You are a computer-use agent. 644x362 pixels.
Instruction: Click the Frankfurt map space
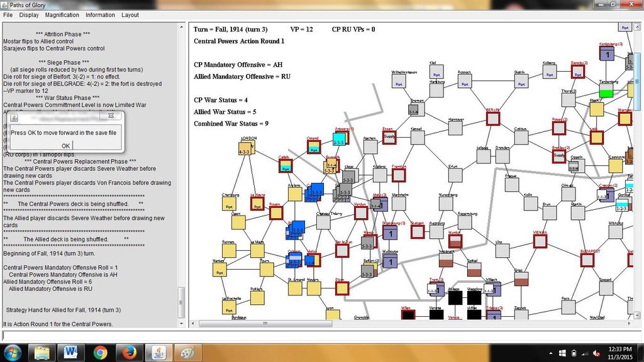point(398,175)
